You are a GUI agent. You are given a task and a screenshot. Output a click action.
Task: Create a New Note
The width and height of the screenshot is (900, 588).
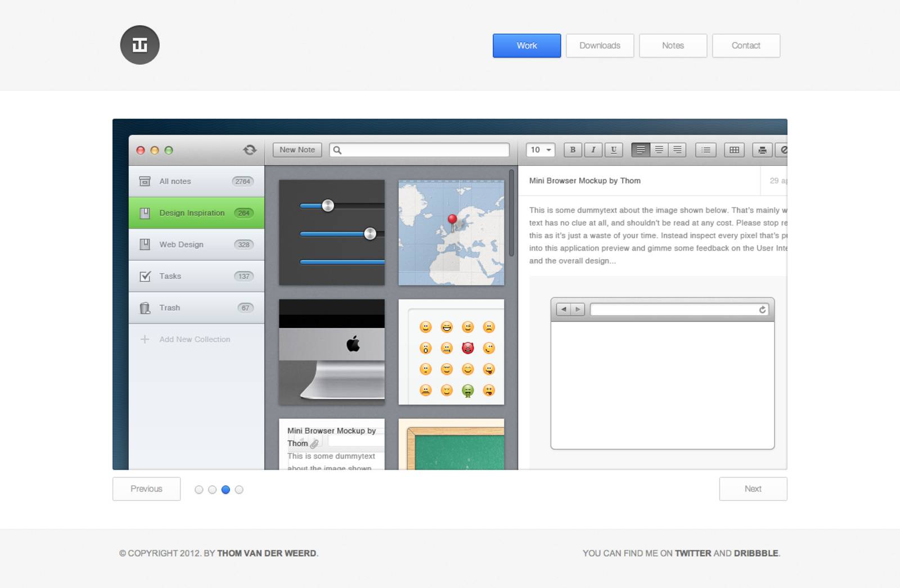click(297, 150)
